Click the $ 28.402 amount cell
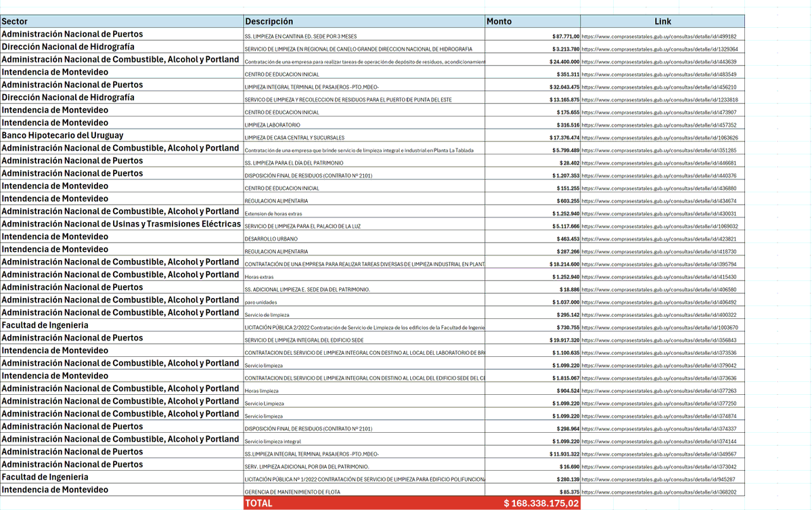 (533, 161)
